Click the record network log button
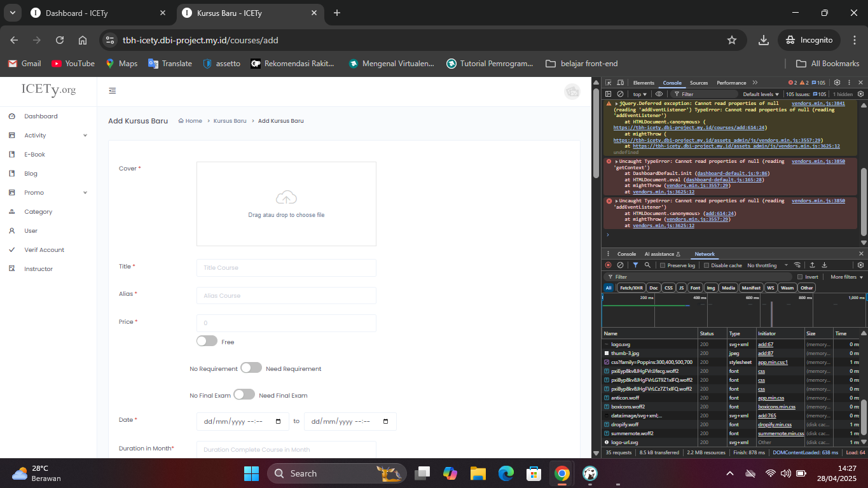 [x=608, y=265]
